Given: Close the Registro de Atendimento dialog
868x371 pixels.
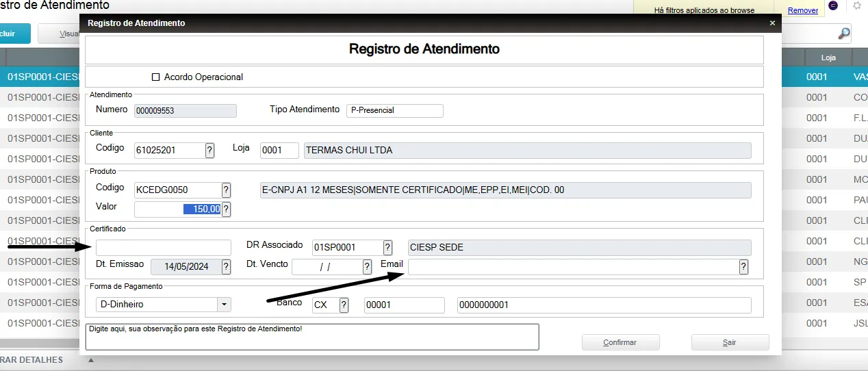Looking at the screenshot, I should pyautogui.click(x=772, y=23).
